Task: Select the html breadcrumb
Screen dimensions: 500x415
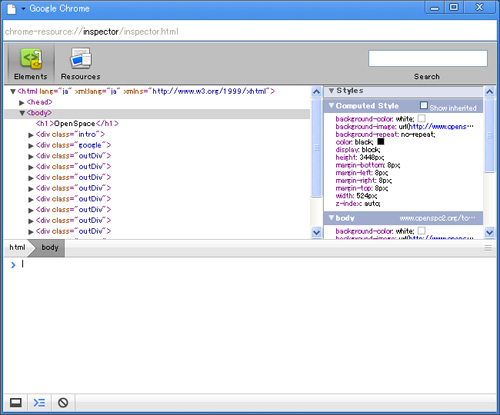Action: [x=17, y=247]
